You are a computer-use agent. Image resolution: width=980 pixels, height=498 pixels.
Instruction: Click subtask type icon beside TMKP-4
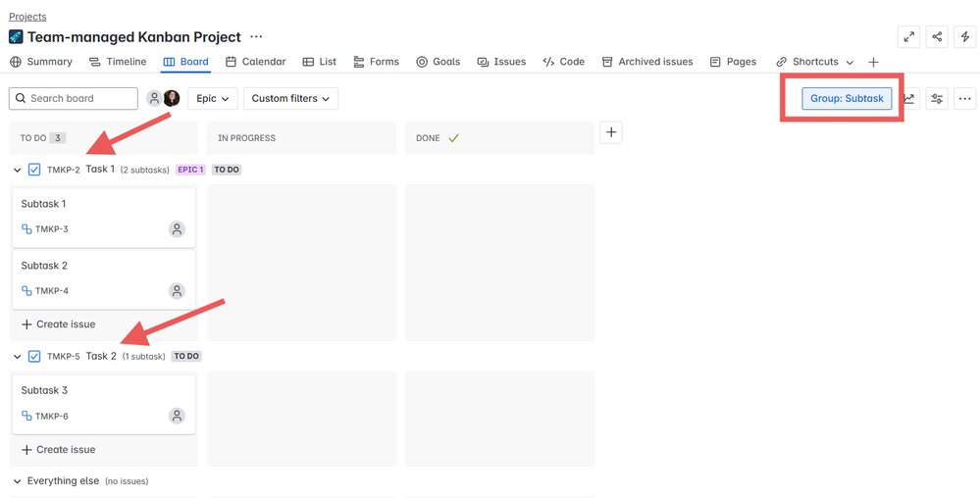pos(26,291)
